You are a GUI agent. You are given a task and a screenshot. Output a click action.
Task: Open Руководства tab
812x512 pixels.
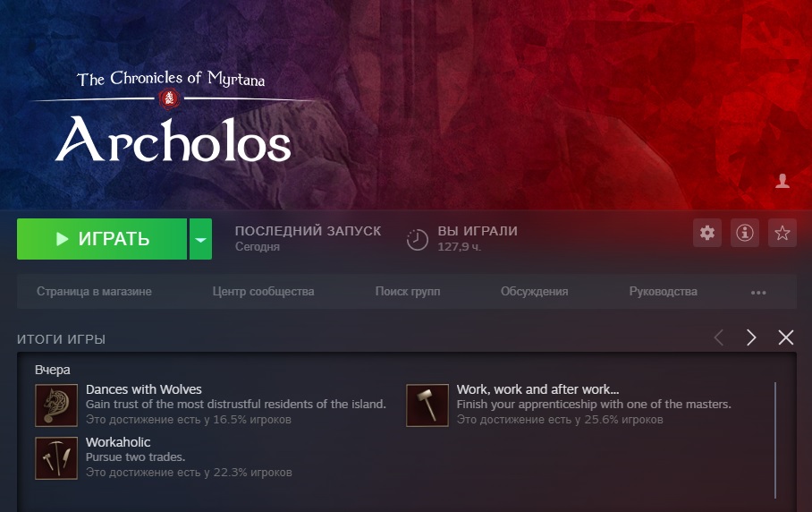coord(663,292)
